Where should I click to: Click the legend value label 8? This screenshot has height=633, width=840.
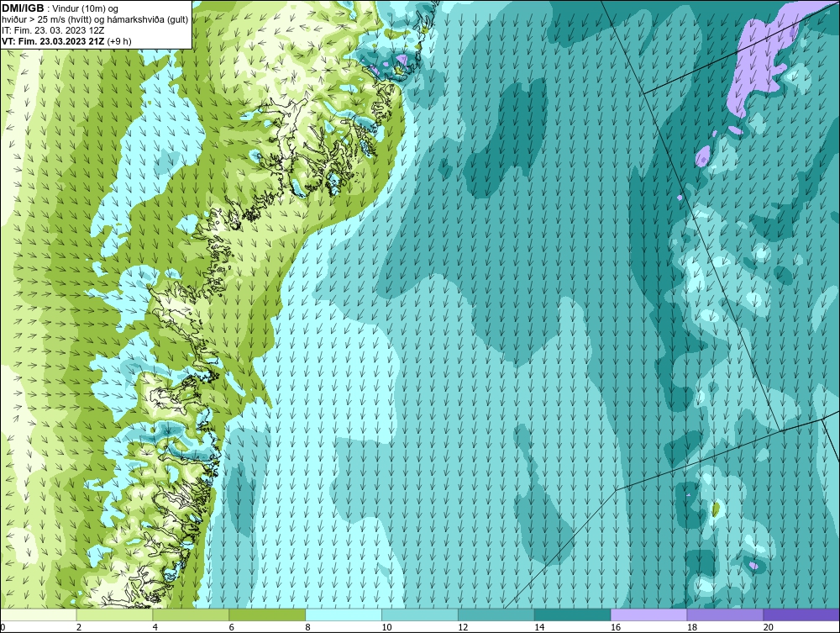click(x=308, y=627)
